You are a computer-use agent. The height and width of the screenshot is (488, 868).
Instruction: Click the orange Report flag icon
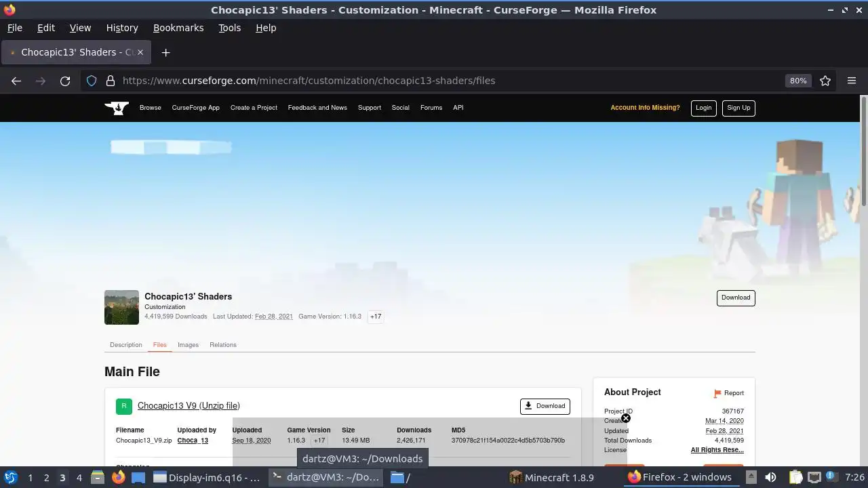click(717, 393)
